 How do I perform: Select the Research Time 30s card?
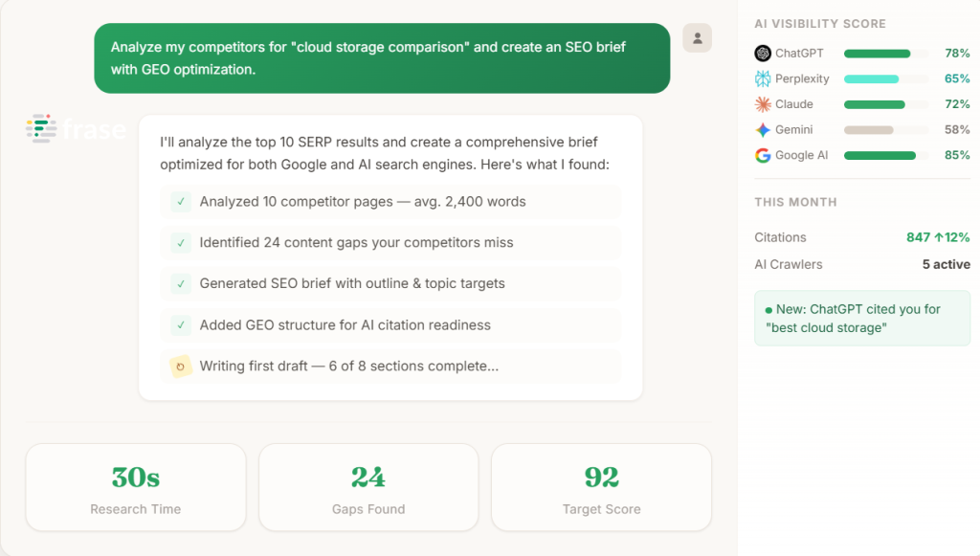(136, 487)
